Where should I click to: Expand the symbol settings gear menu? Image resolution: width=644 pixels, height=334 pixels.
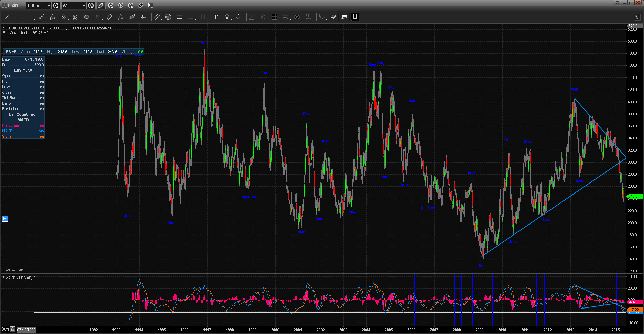(56, 6)
